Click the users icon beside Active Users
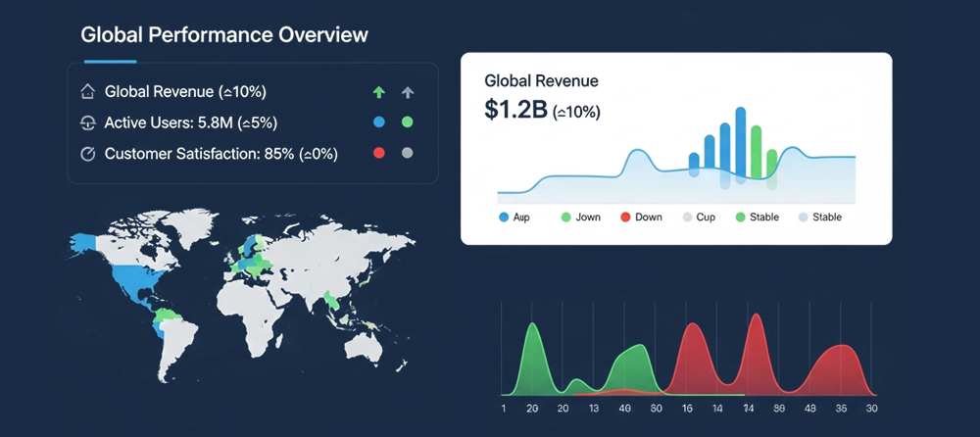The width and height of the screenshot is (980, 437). pyautogui.click(x=88, y=123)
